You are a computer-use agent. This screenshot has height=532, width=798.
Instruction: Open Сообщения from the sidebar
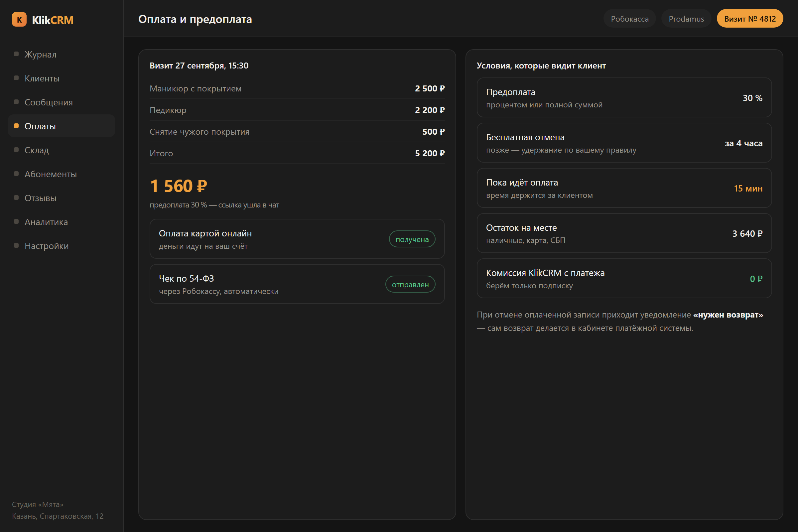pyautogui.click(x=62, y=102)
